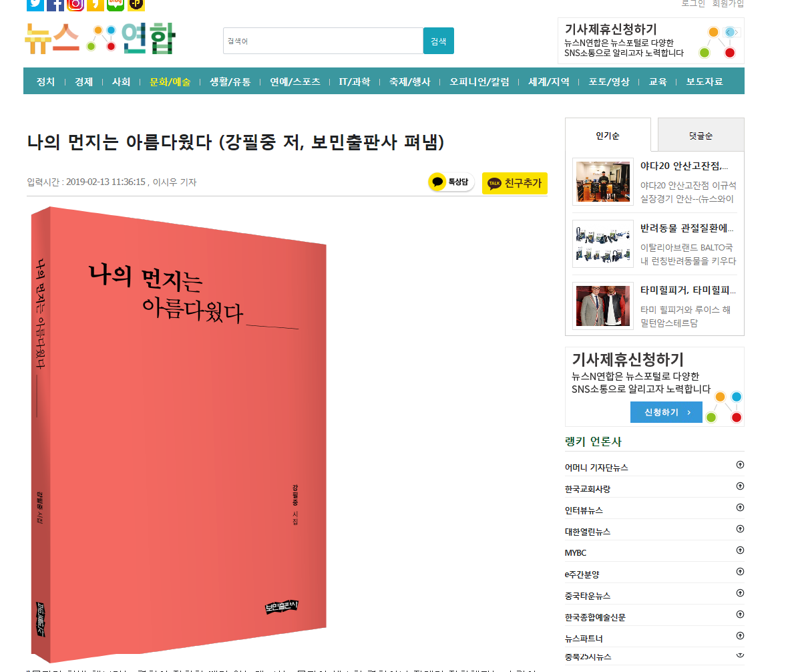The width and height of the screenshot is (790, 672).
Task: Click the KakaoTalk 친구추가 button
Action: 514,183
